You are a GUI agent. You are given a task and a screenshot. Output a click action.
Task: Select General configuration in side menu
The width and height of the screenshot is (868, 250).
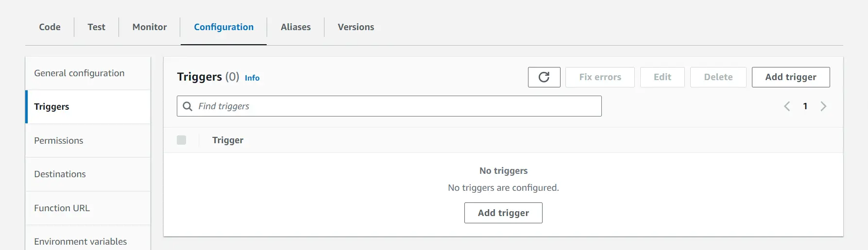coord(79,73)
